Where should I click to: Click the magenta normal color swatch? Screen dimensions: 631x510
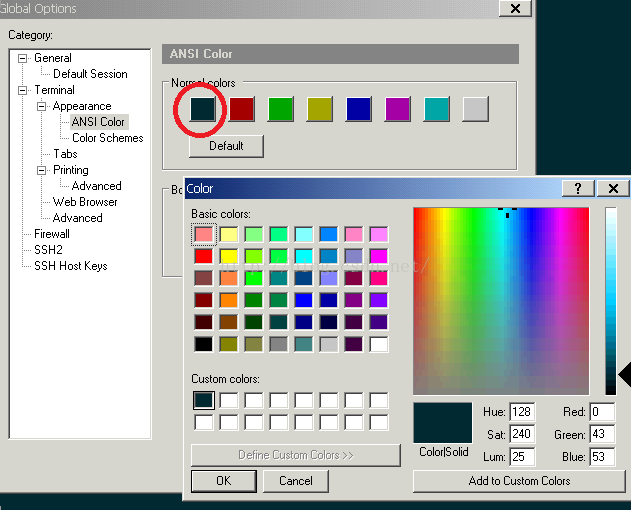tap(398, 109)
